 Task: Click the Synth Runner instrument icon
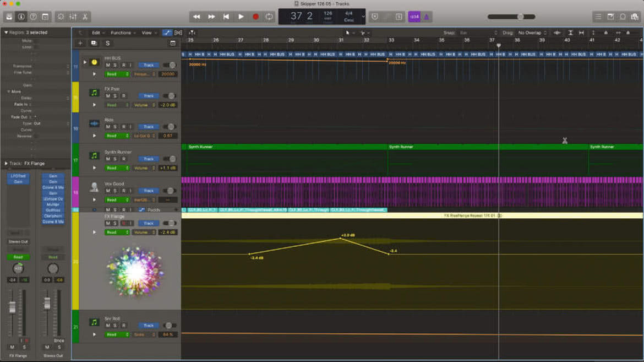pyautogui.click(x=94, y=156)
